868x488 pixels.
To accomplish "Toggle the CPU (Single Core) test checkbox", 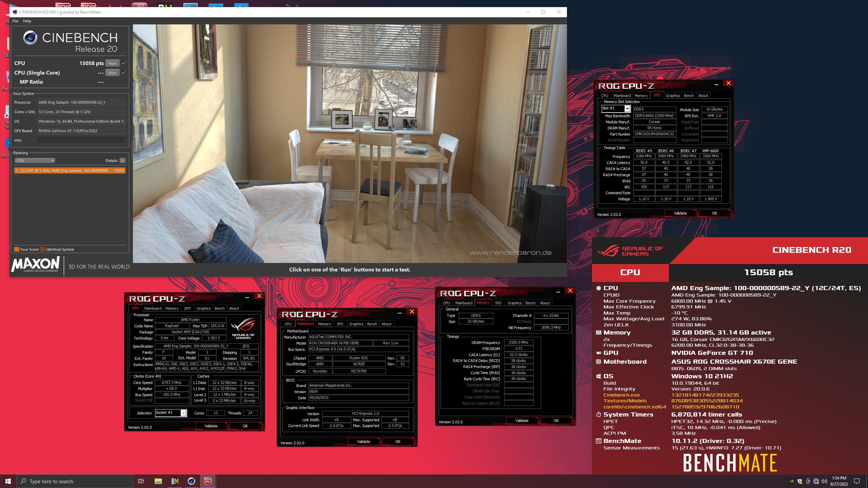I will [x=124, y=73].
